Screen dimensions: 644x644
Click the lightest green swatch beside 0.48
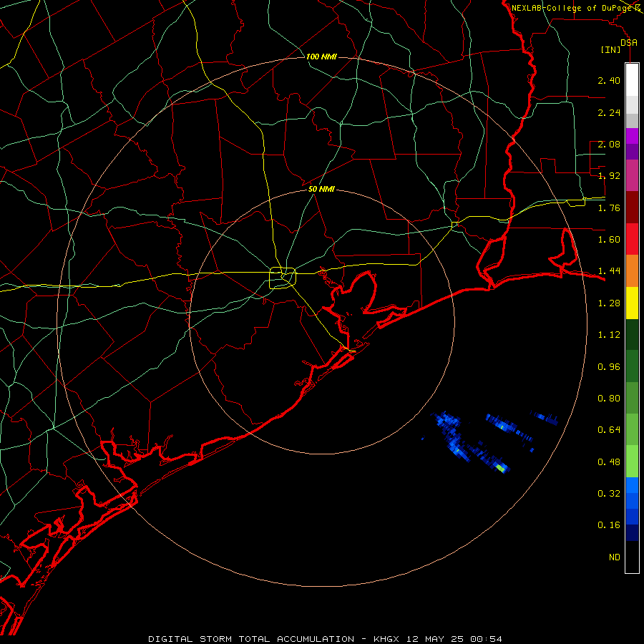[x=632, y=462]
